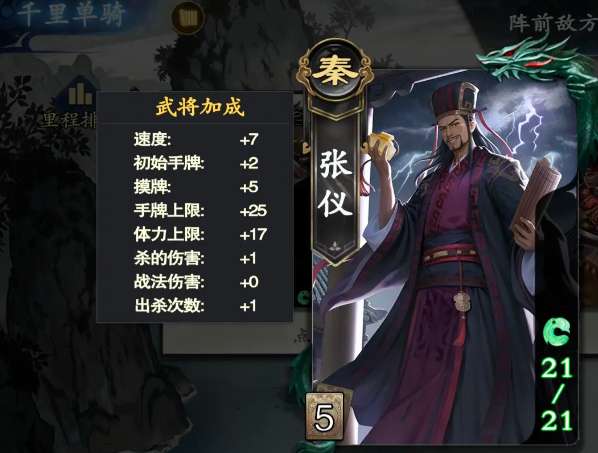Image resolution: width=598 pixels, height=453 pixels.
Task: Select the hand card count 5 badge
Action: pyautogui.click(x=325, y=417)
